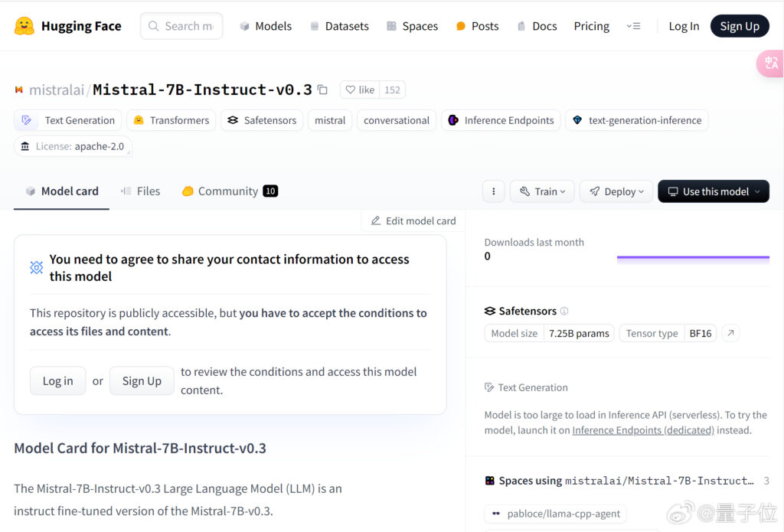This screenshot has height=532, width=784.
Task: Click the downloads last month chart line
Action: click(693, 257)
